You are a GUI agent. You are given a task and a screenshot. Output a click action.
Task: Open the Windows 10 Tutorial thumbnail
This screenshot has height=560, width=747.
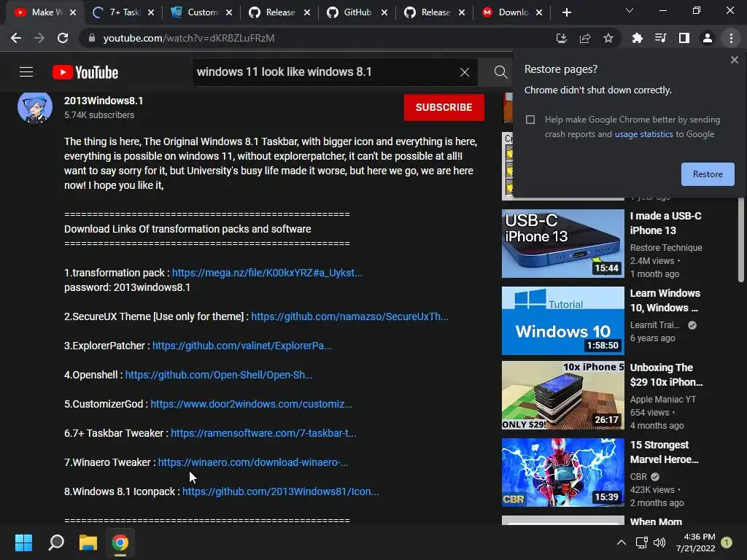[x=562, y=321]
